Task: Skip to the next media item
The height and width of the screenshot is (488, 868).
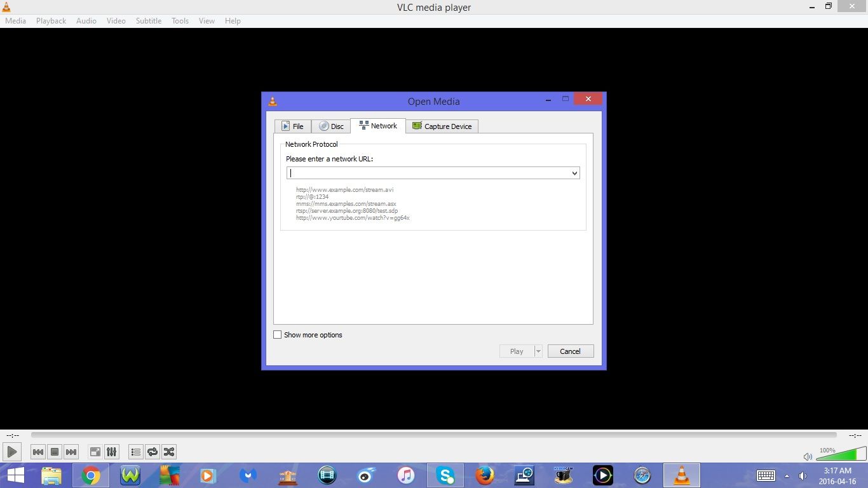Action: pos(71,451)
